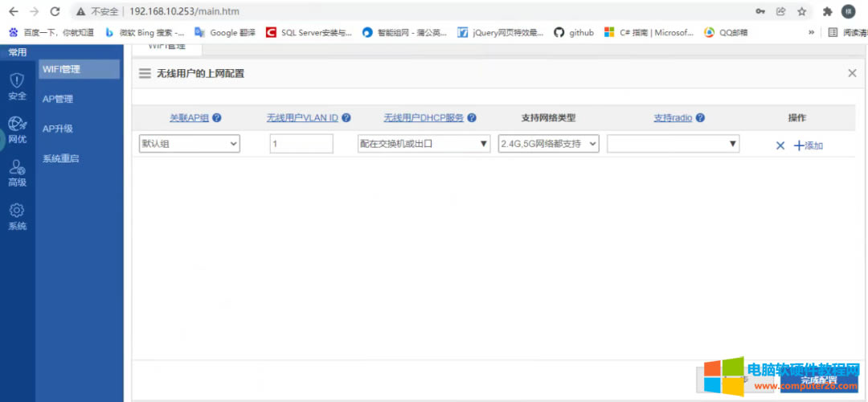Open the empty 支持radio dropdown

pos(674,144)
